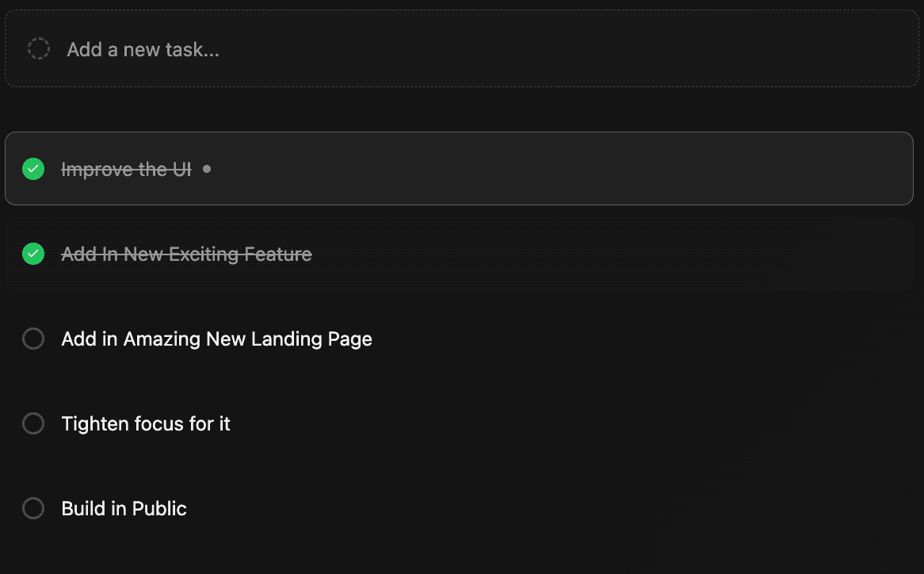Screen dimensions: 924x574
Task: Mark "Tighten focus for it" as complete
Action: [33, 424]
